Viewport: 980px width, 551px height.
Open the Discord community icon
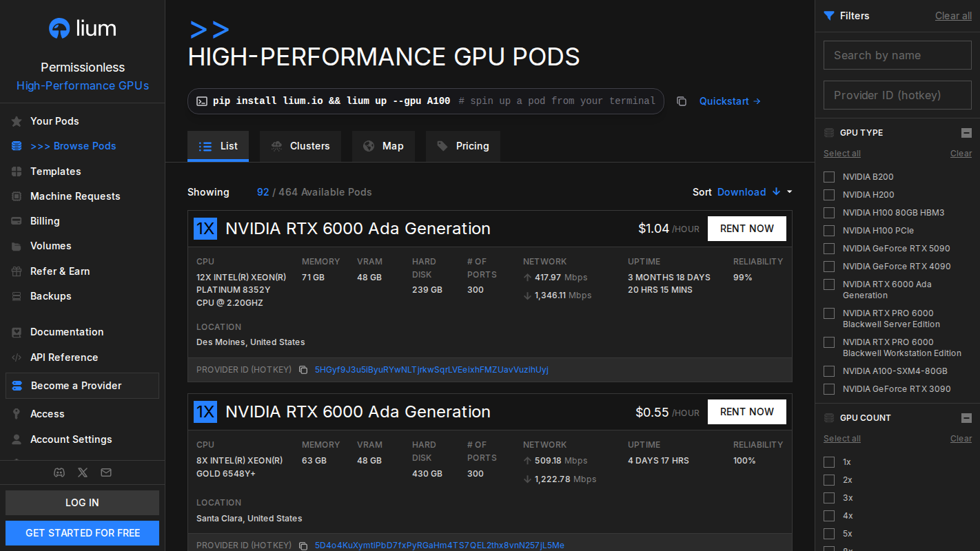59,472
